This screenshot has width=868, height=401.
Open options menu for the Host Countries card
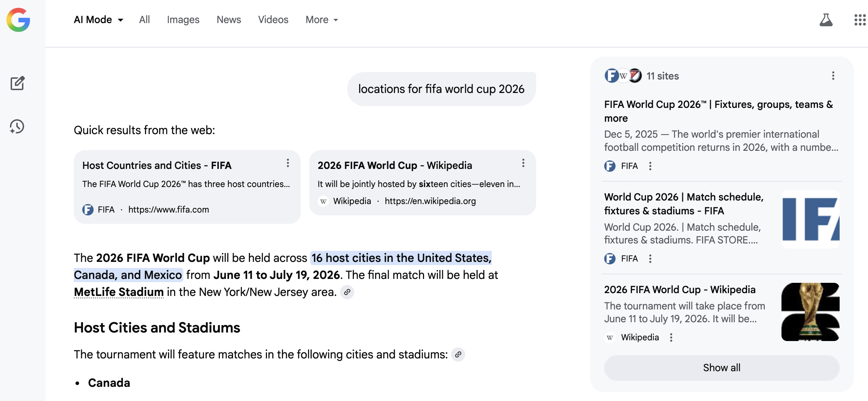pos(288,163)
